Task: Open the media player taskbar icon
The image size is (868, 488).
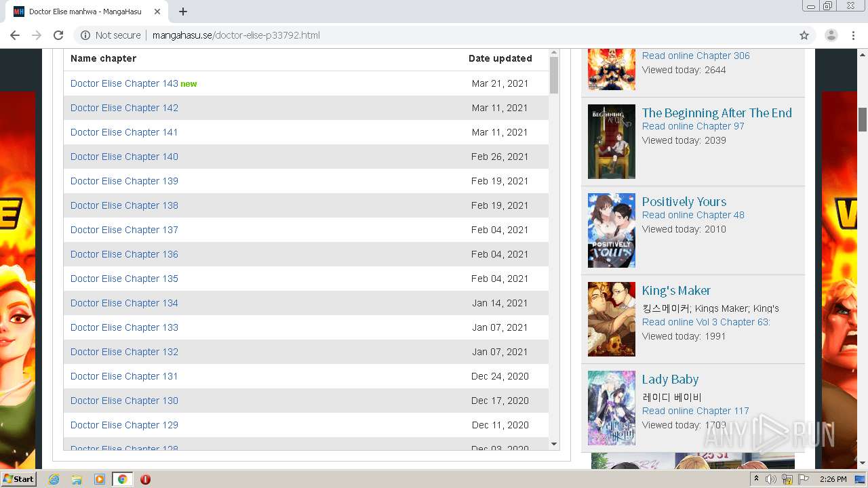Action: (100, 479)
